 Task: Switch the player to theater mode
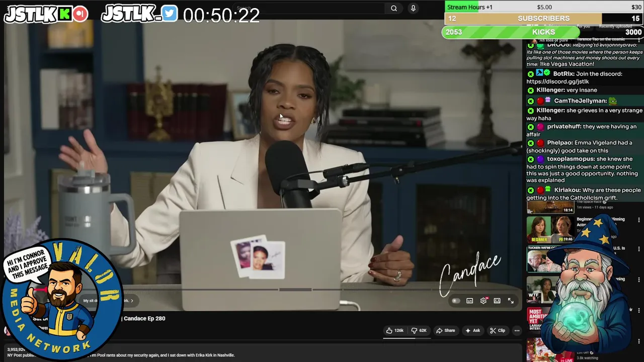point(497,301)
